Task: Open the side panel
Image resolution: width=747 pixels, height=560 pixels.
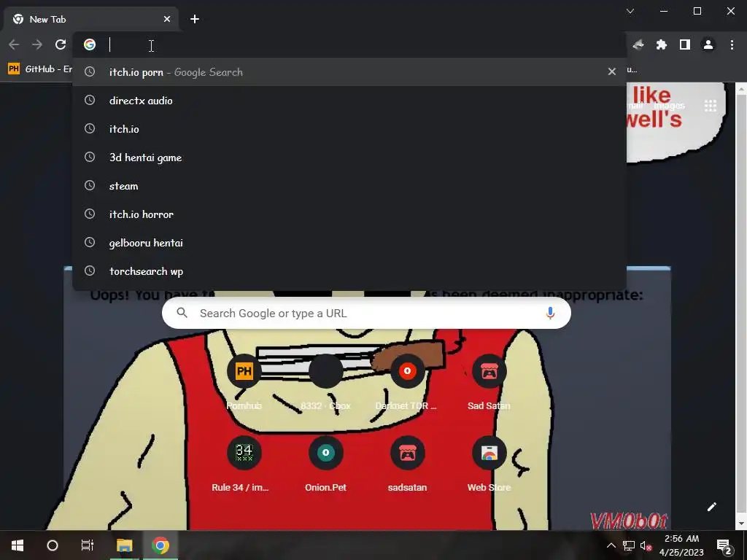Action: point(684,44)
